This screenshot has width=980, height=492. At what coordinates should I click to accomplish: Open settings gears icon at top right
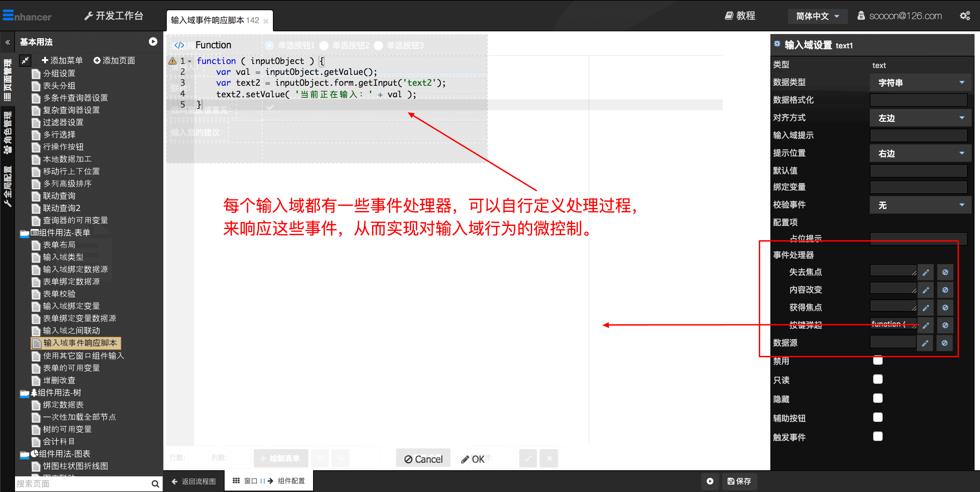965,16
